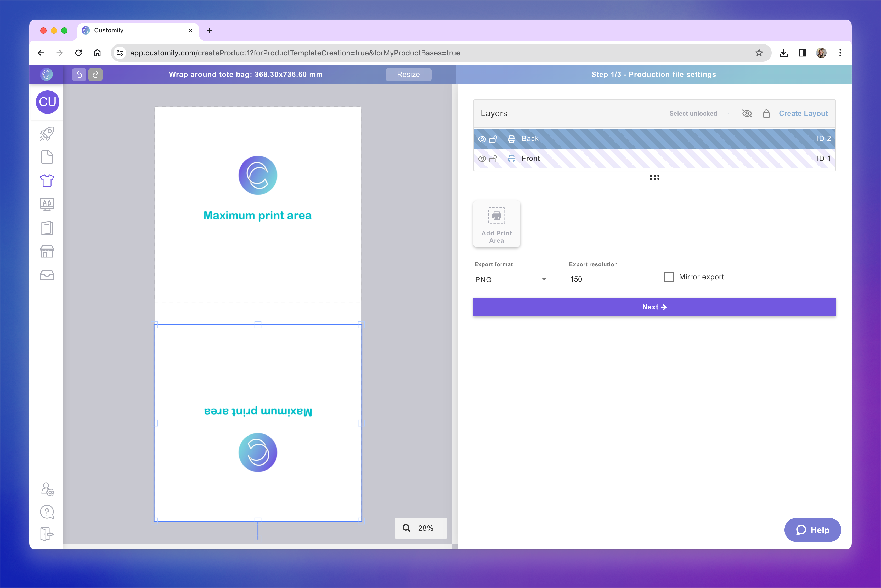The width and height of the screenshot is (881, 588).
Task: Hide the Back layer with eye icon
Action: click(x=482, y=139)
